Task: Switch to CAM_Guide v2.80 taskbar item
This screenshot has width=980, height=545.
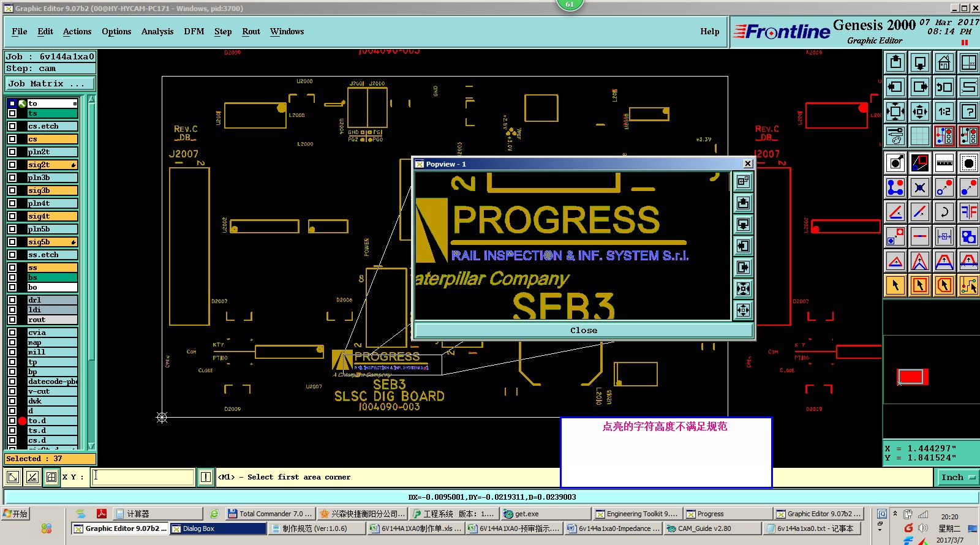Action: [712, 528]
